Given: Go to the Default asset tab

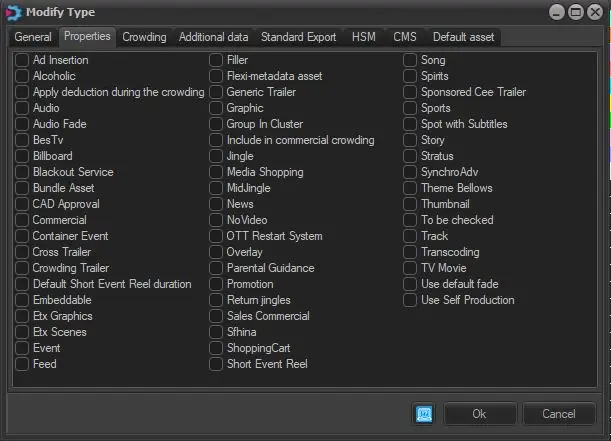Looking at the screenshot, I should (x=463, y=37).
